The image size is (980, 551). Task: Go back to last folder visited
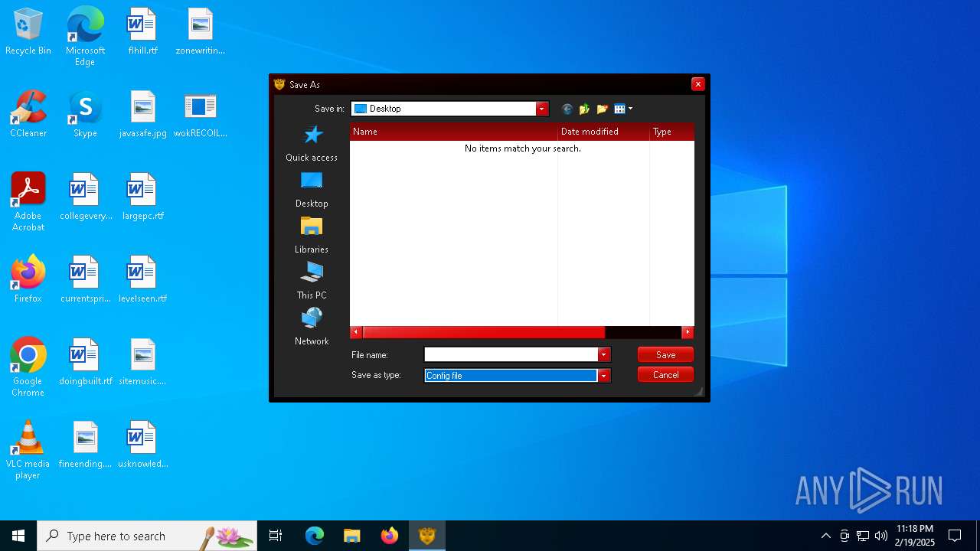coord(567,109)
